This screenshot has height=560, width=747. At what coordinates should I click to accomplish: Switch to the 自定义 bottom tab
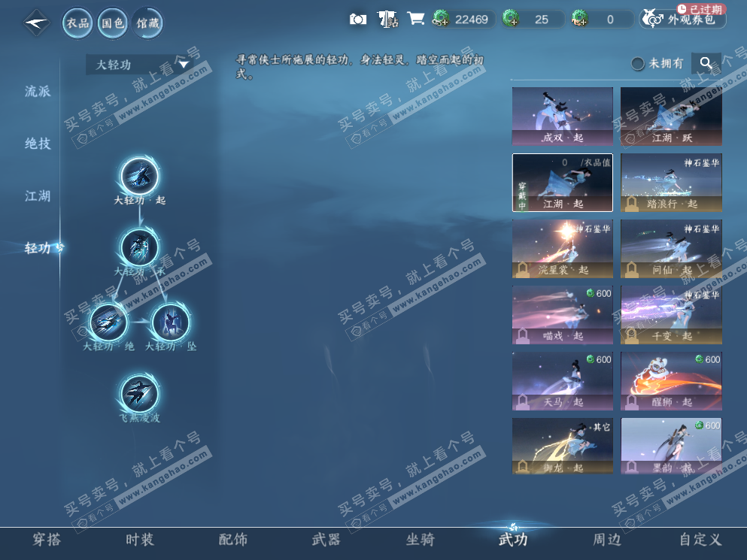point(700,540)
